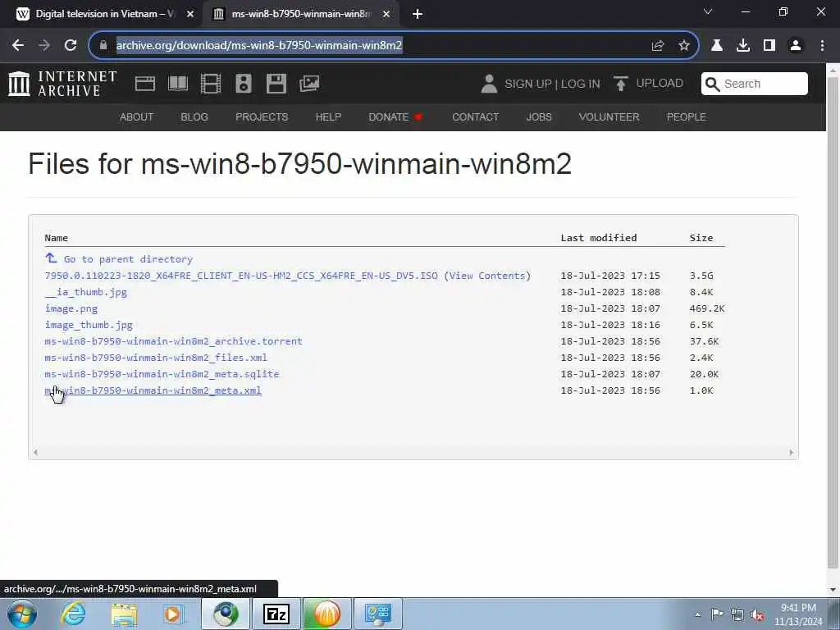Open the HELP menu item
This screenshot has height=630, width=840.
[x=328, y=116]
